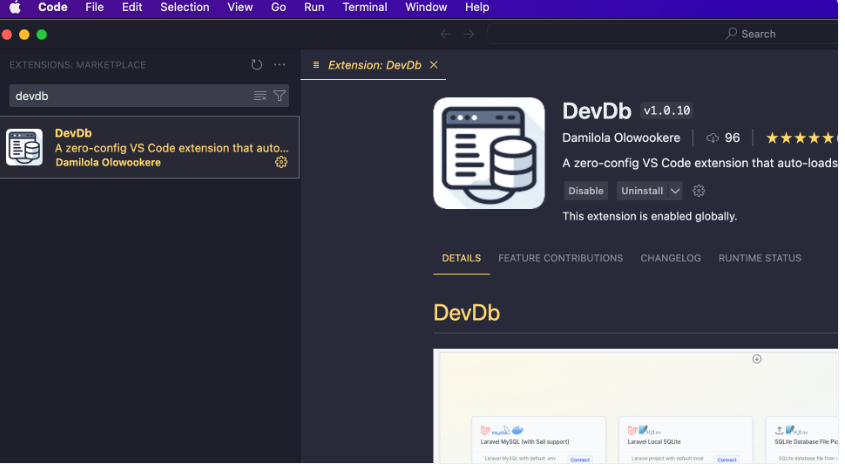Viewport: 845px width, 471px height.
Task: Open the CHANGELOG tab
Action: (x=670, y=258)
